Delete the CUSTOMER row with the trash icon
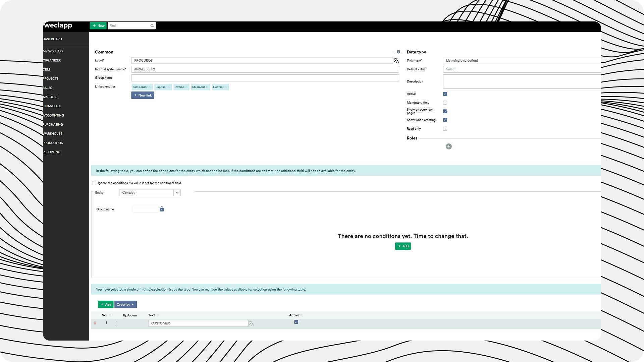Screen dimensions: 644x362 click(x=95, y=323)
